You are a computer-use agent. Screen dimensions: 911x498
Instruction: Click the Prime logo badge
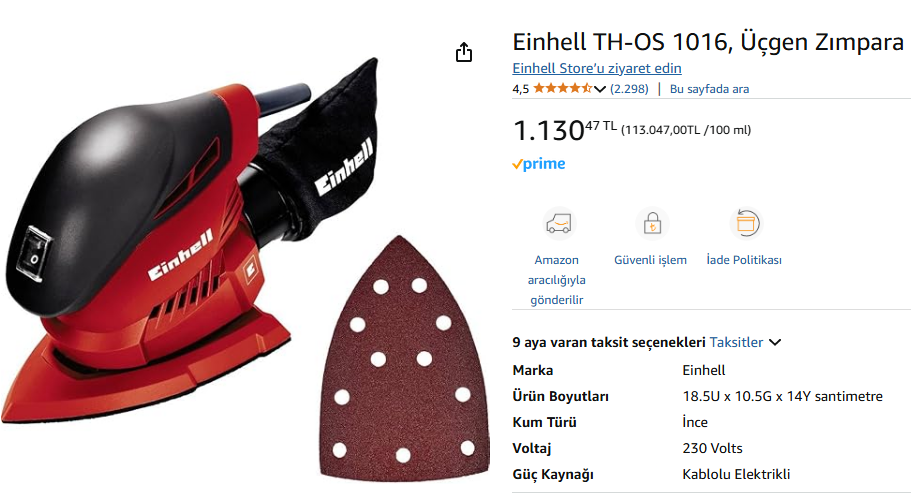pyautogui.click(x=539, y=164)
